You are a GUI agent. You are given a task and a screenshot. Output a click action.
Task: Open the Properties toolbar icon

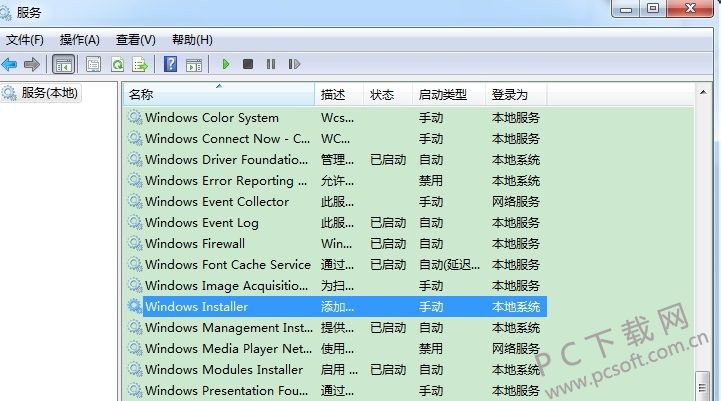pos(93,64)
